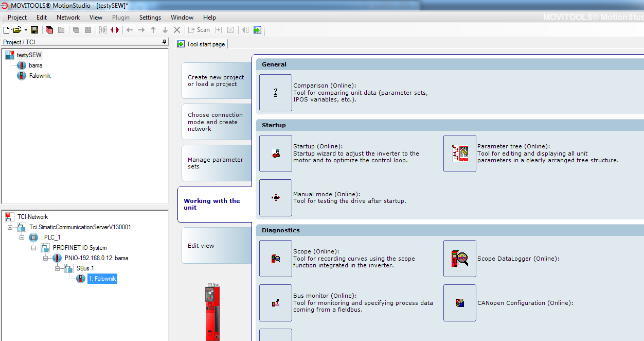Collapse the SBus 1 tree node
This screenshot has height=341, width=644.
coord(57,268)
